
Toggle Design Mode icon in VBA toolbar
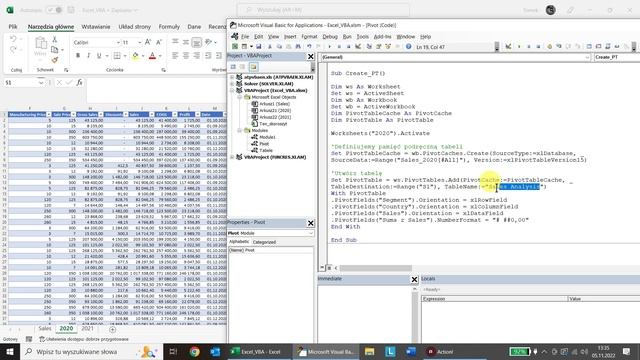click(x=358, y=47)
